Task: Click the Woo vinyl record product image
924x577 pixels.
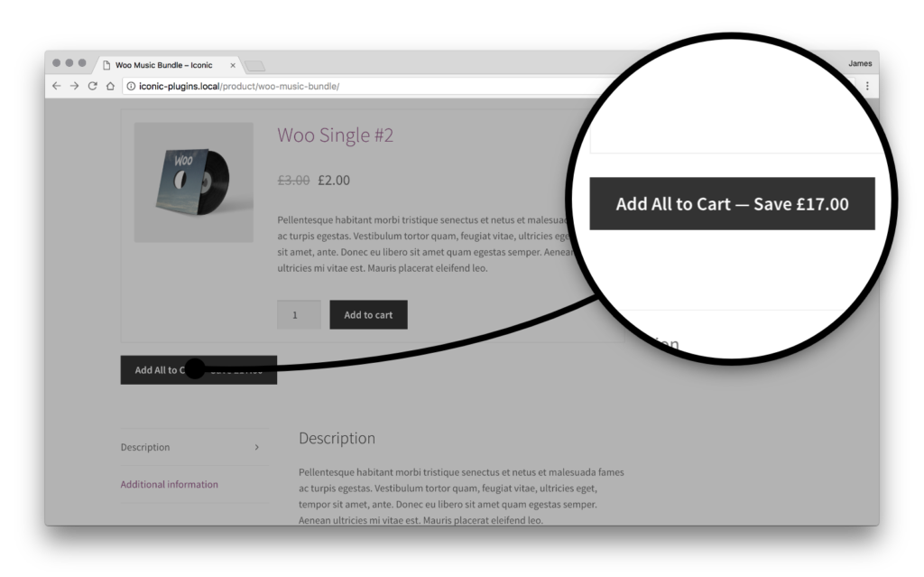Action: (194, 181)
